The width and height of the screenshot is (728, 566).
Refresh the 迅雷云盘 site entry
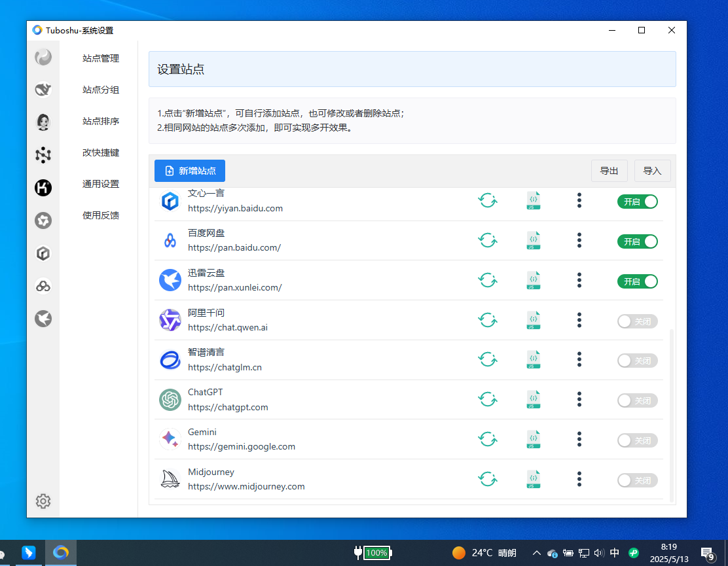coord(488,280)
